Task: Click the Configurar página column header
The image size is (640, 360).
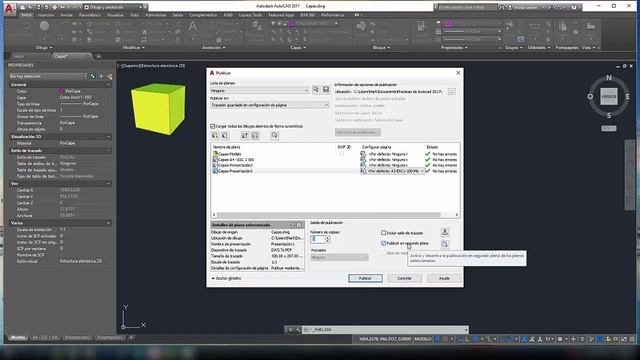Action: click(376, 147)
